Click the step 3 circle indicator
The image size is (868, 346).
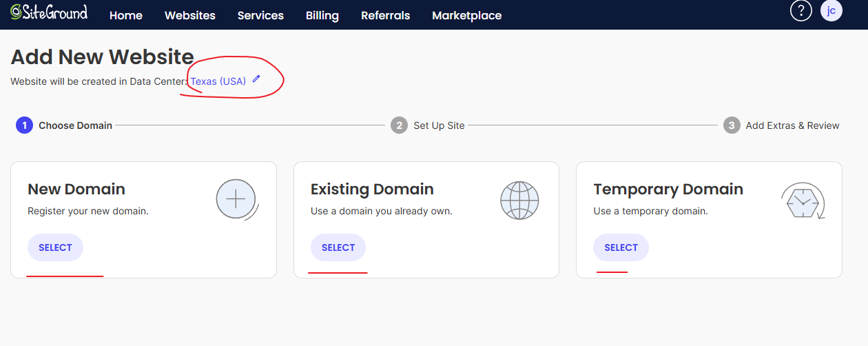point(732,125)
